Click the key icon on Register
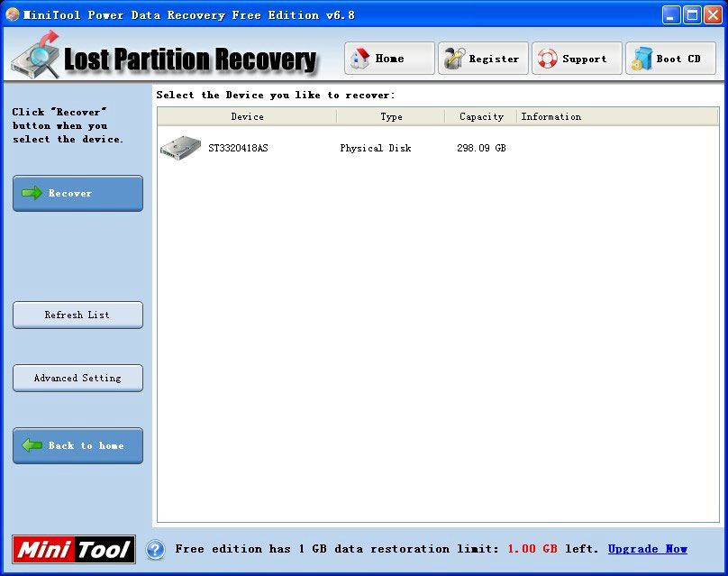Screen dimensions: 728x576 tap(454, 59)
